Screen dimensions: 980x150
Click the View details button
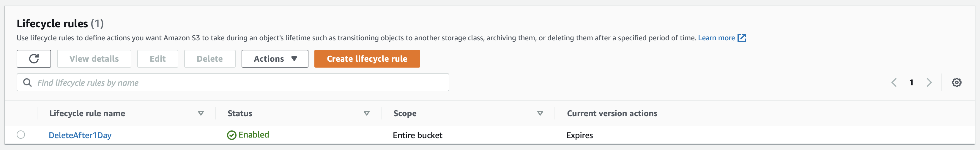94,59
